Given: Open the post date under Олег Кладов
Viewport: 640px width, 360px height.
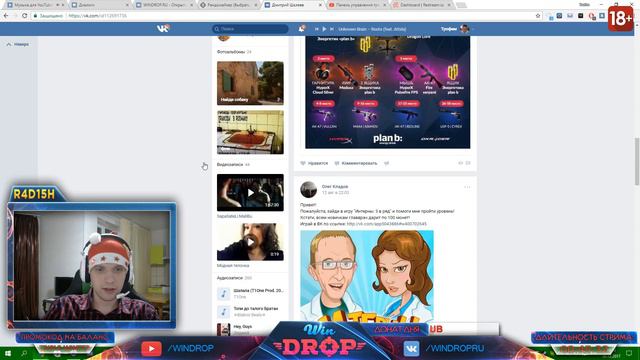Looking at the screenshot, I should tap(335, 193).
